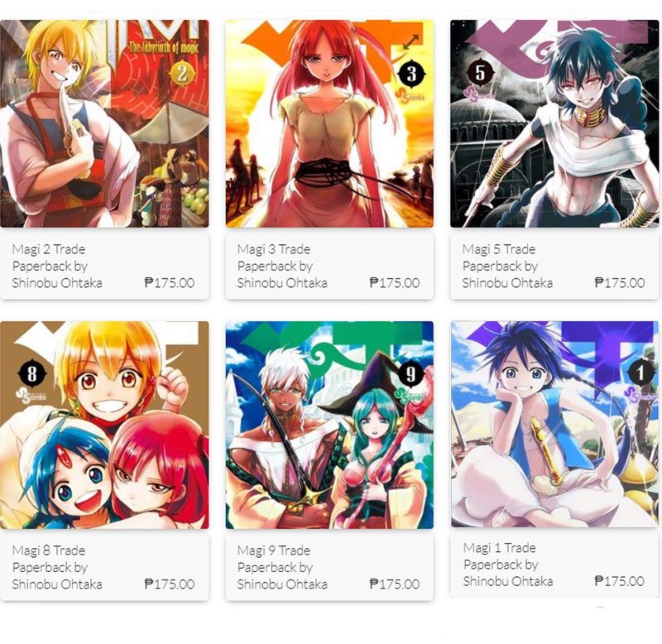Click the Magi 1 Trade Paperback title

tap(508, 565)
